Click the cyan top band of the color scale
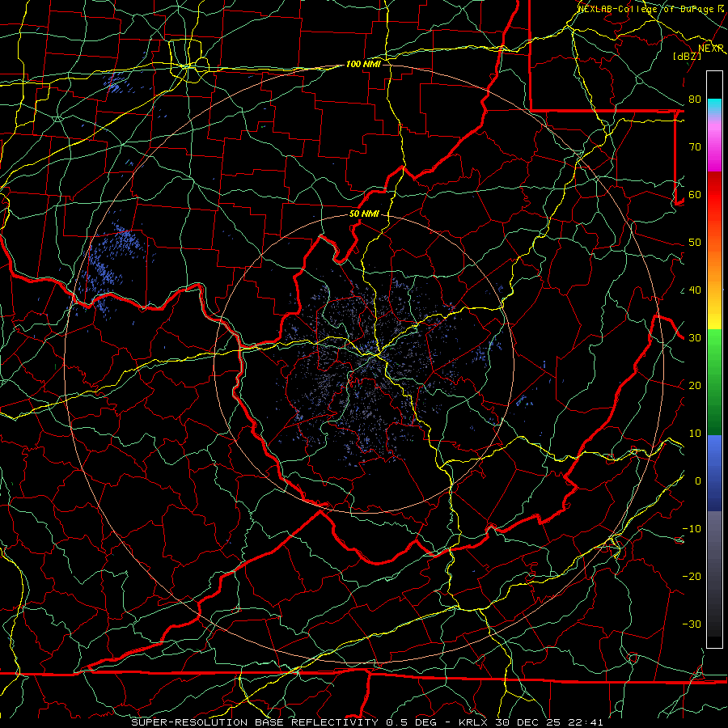 pyautogui.click(x=714, y=106)
